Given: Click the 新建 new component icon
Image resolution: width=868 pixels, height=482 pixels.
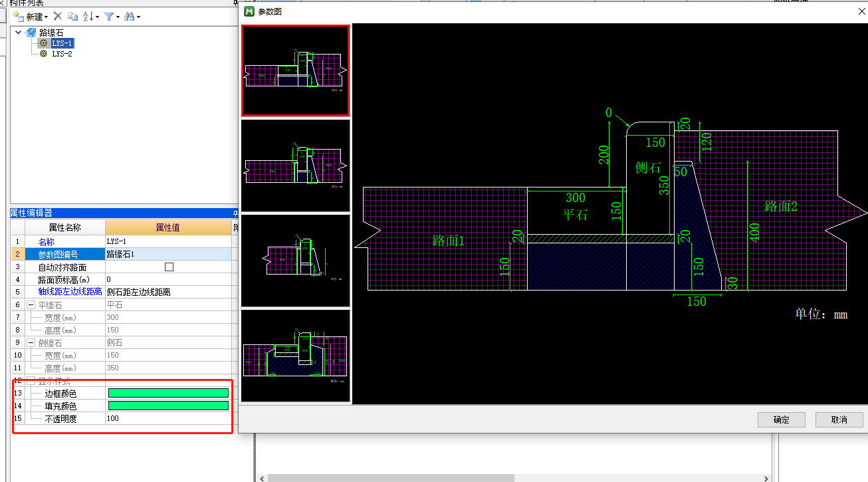Looking at the screenshot, I should coord(19,16).
